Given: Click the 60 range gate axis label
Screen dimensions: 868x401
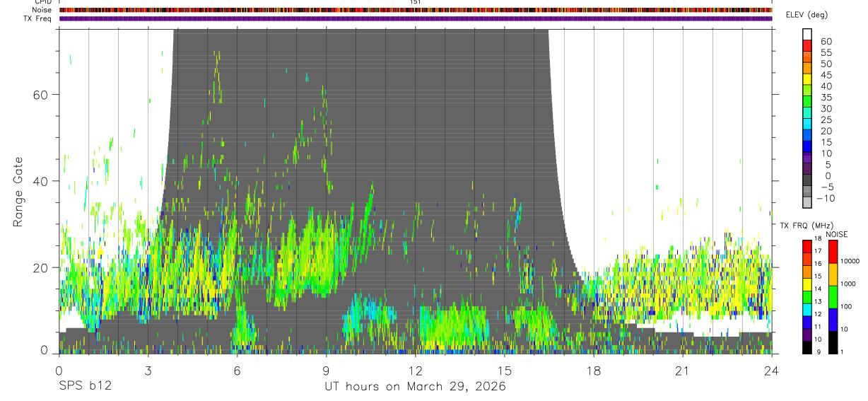Looking at the screenshot, I should click(x=41, y=95).
